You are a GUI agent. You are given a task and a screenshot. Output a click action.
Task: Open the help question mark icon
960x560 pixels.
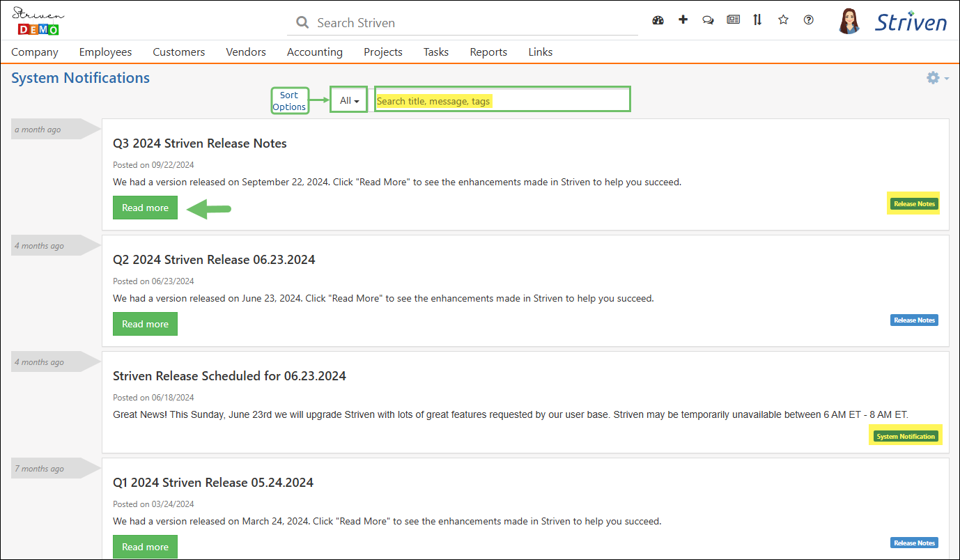click(808, 20)
